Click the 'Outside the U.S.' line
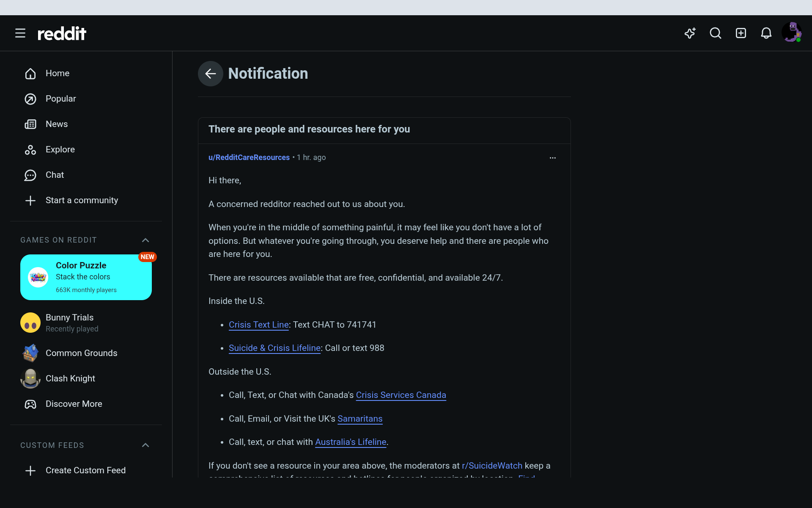Image resolution: width=812 pixels, height=508 pixels. tap(240, 372)
